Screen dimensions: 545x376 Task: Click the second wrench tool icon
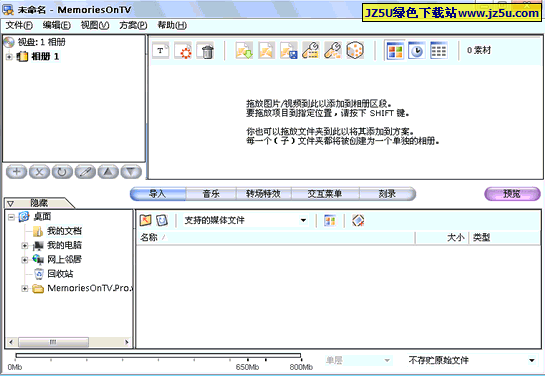[x=333, y=51]
